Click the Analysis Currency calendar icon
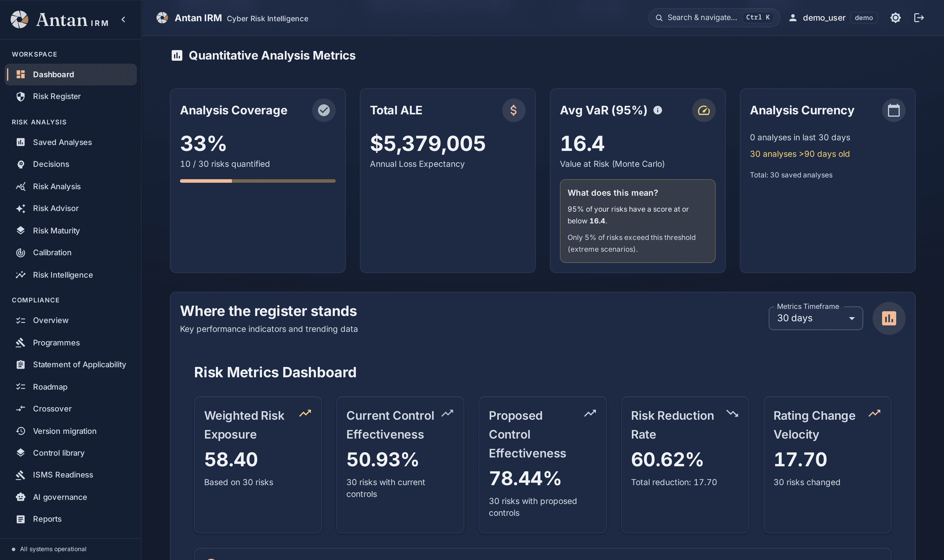The width and height of the screenshot is (944, 560). (x=893, y=110)
